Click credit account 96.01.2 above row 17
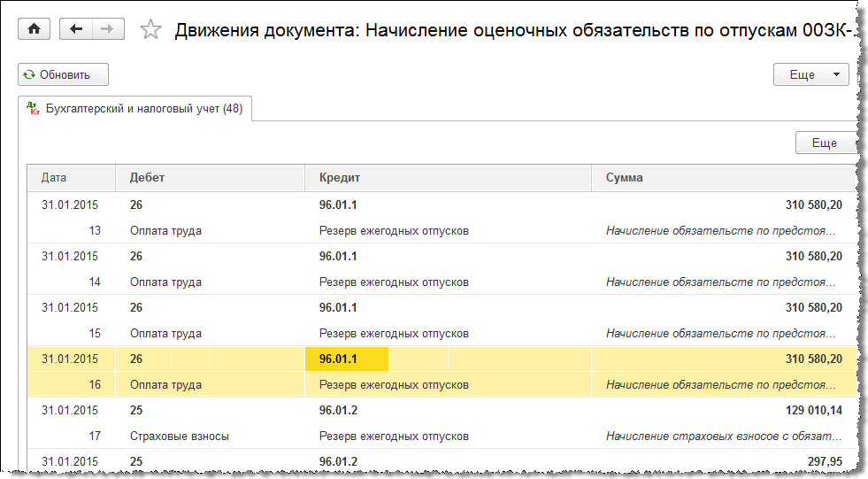 click(338, 410)
